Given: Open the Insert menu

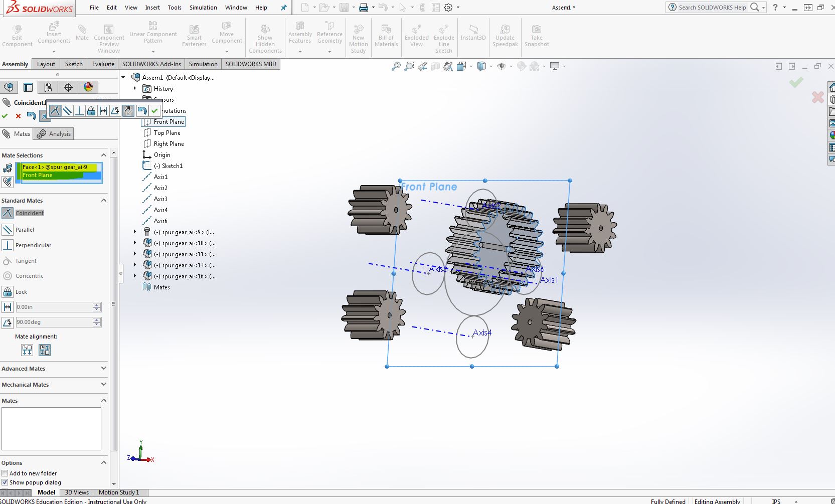Looking at the screenshot, I should pyautogui.click(x=152, y=8).
